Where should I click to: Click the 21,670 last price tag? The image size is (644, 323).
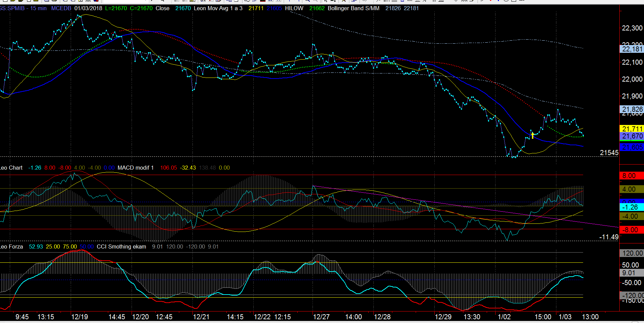[x=632, y=136]
